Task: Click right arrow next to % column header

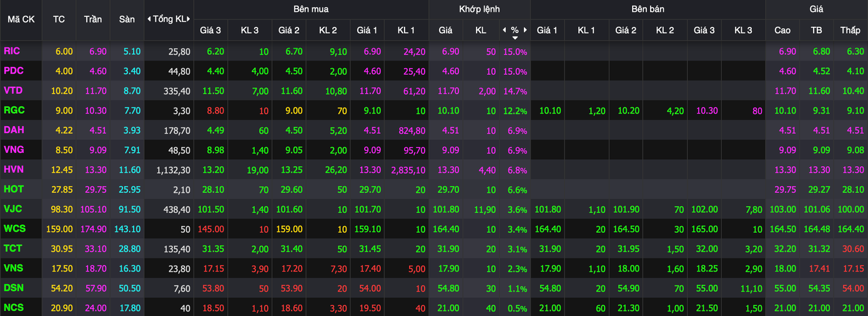Action: click(526, 30)
